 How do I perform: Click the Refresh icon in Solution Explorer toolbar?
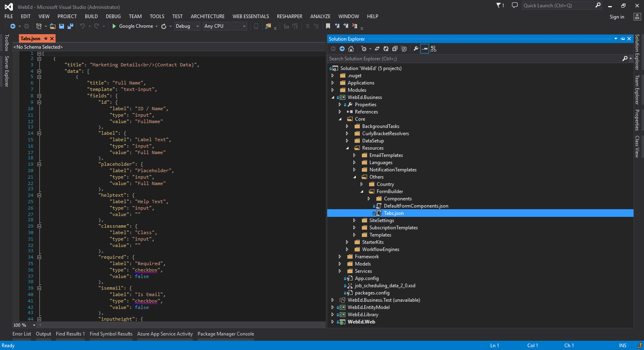coord(386,49)
